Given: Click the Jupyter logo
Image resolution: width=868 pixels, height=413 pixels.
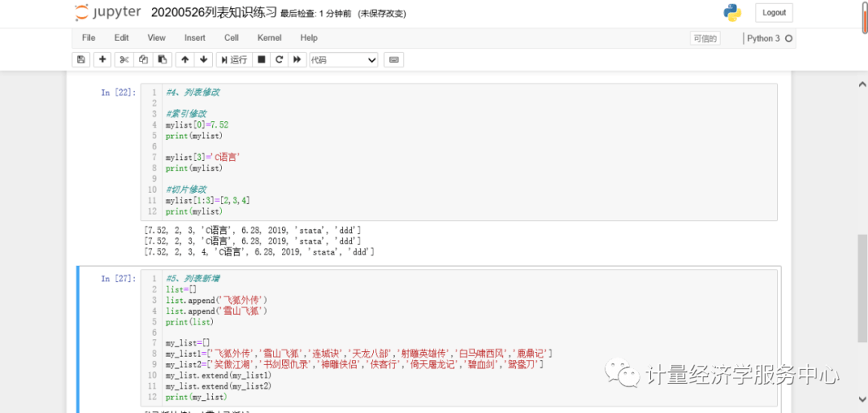Looking at the screenshot, I should pos(108,12).
